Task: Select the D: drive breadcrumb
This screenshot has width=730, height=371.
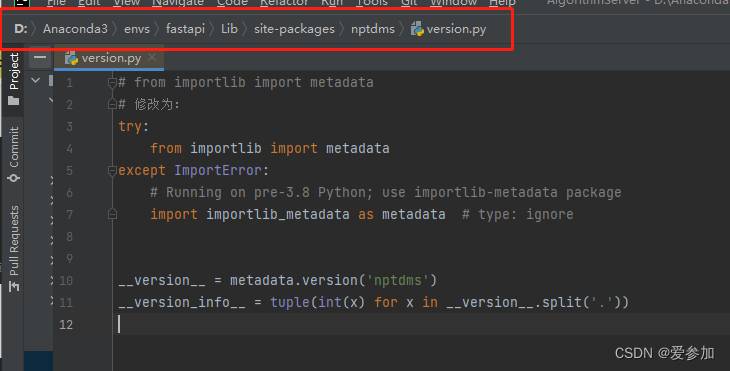Action: point(21,29)
